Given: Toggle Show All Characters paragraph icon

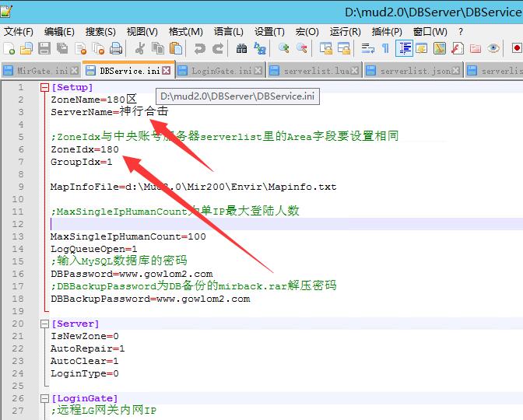Looking at the screenshot, I should point(385,48).
